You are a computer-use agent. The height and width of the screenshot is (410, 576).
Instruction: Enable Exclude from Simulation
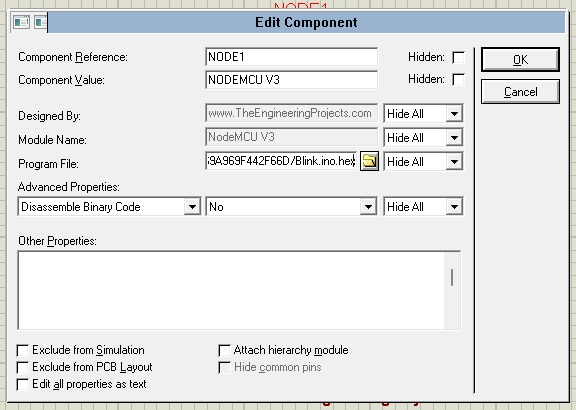click(23, 350)
